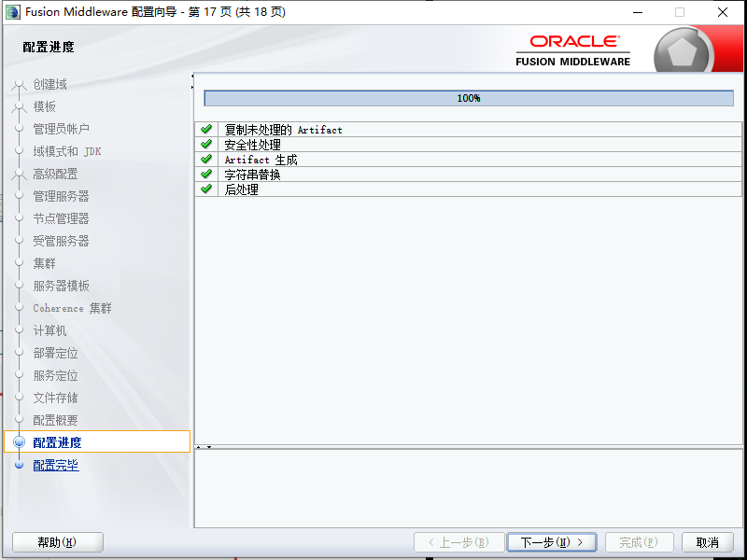Select the Coherence 集群 step
Image resolution: width=747 pixels, height=560 pixels.
(x=73, y=308)
